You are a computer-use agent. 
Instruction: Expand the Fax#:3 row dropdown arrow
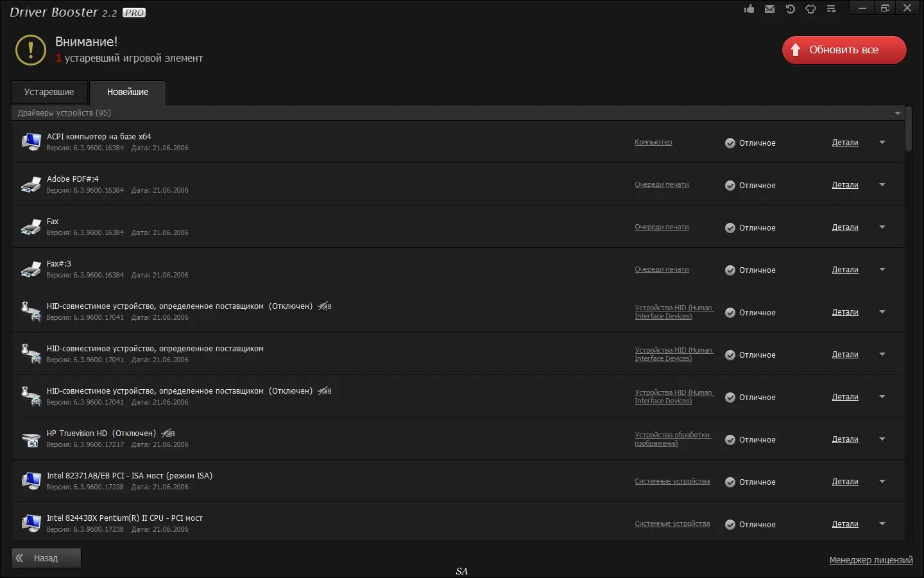coord(882,270)
